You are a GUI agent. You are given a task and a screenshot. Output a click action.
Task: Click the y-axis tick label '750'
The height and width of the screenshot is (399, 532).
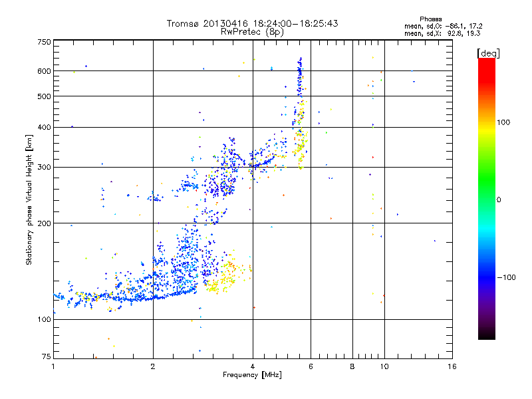(44, 42)
